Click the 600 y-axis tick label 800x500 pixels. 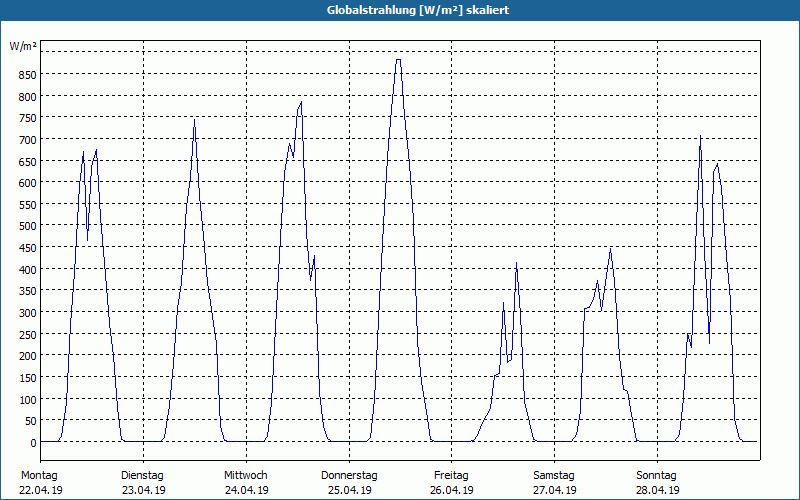pos(28,183)
